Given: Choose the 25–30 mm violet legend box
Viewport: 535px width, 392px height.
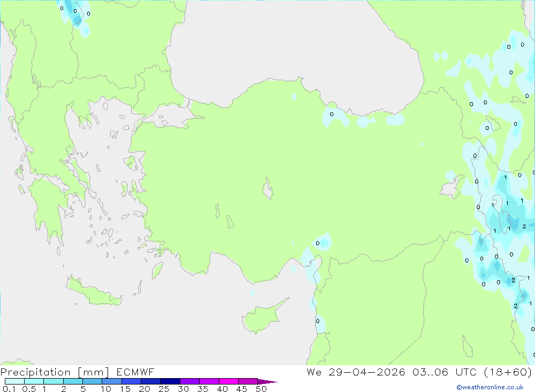Looking at the screenshot, I should [x=170, y=381].
